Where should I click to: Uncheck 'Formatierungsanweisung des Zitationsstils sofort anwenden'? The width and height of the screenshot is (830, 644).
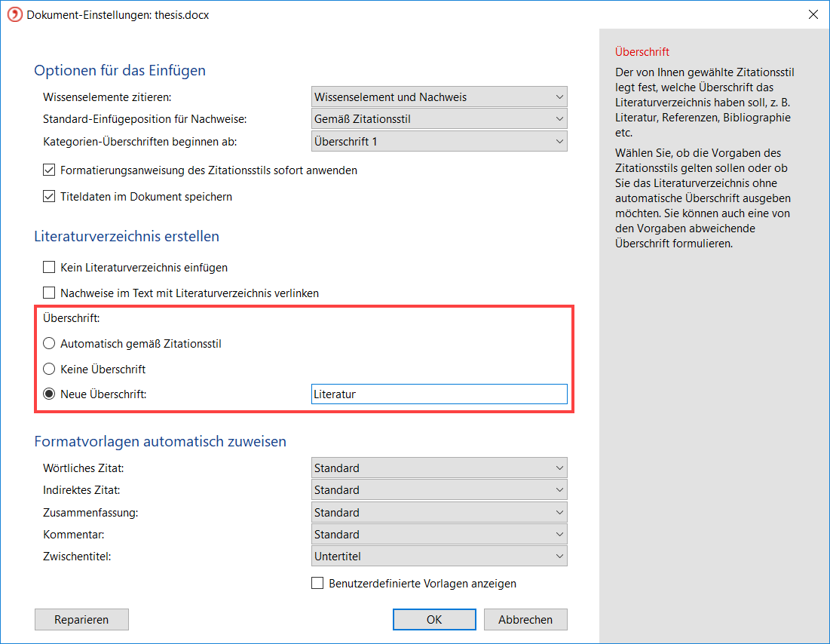[x=50, y=170]
